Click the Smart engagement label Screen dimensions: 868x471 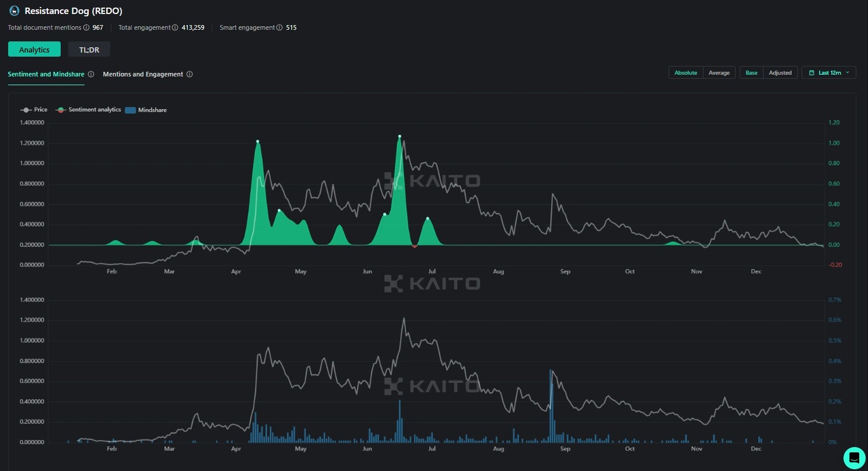coord(247,27)
